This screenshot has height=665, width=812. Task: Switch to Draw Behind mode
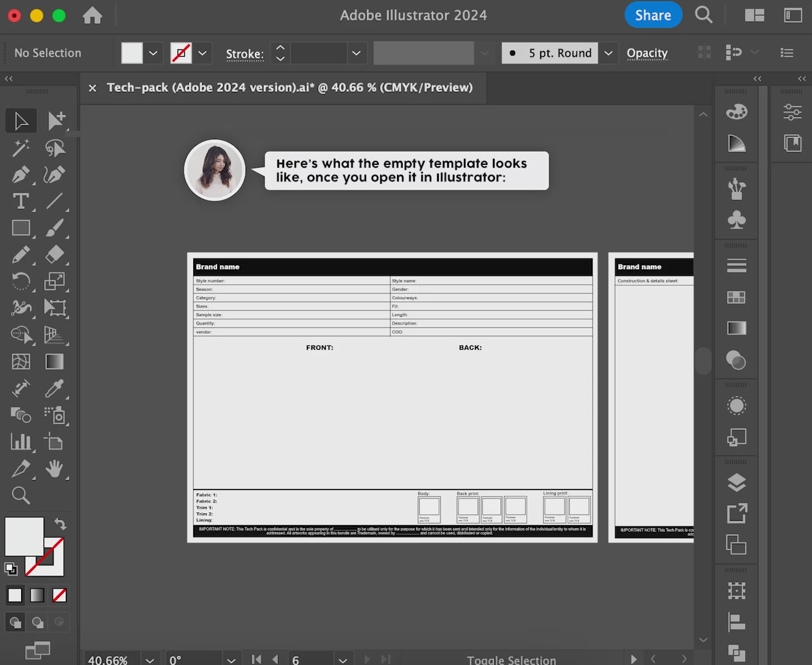coord(37,622)
